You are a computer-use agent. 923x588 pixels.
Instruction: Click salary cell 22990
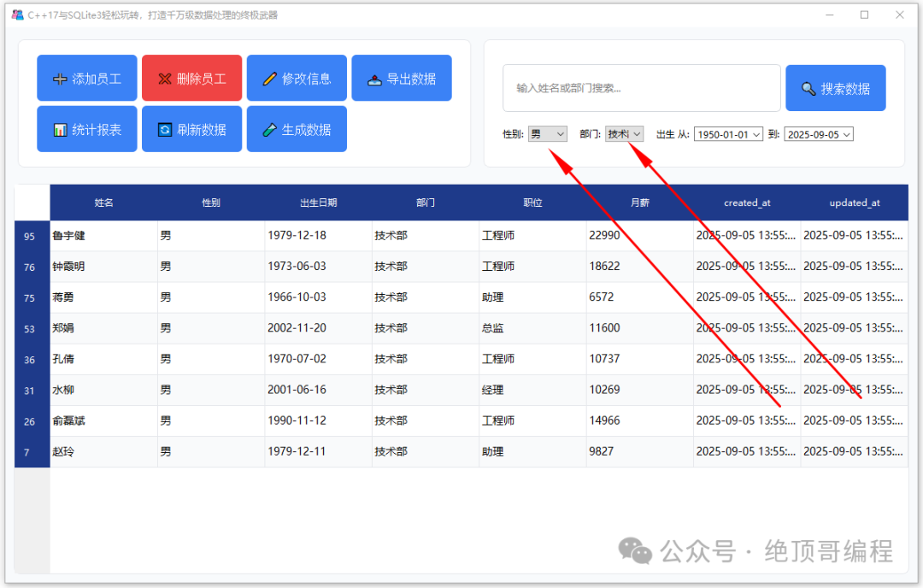pyautogui.click(x=639, y=236)
